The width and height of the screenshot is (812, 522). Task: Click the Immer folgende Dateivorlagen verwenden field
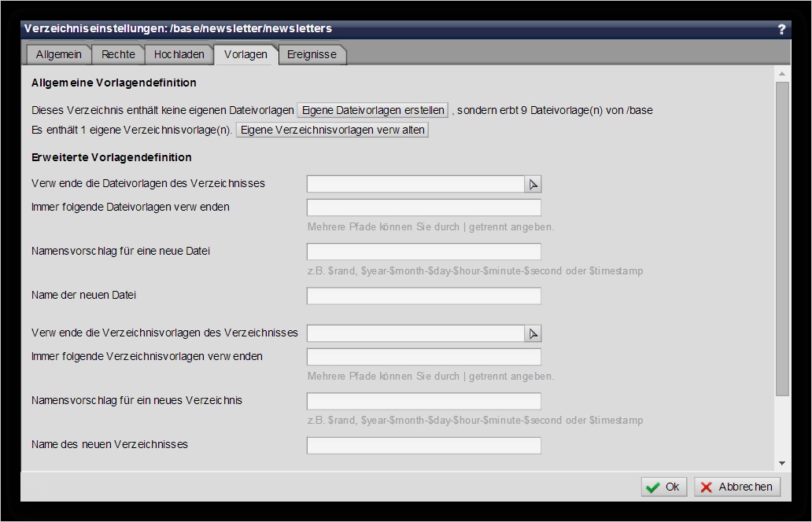[423, 207]
